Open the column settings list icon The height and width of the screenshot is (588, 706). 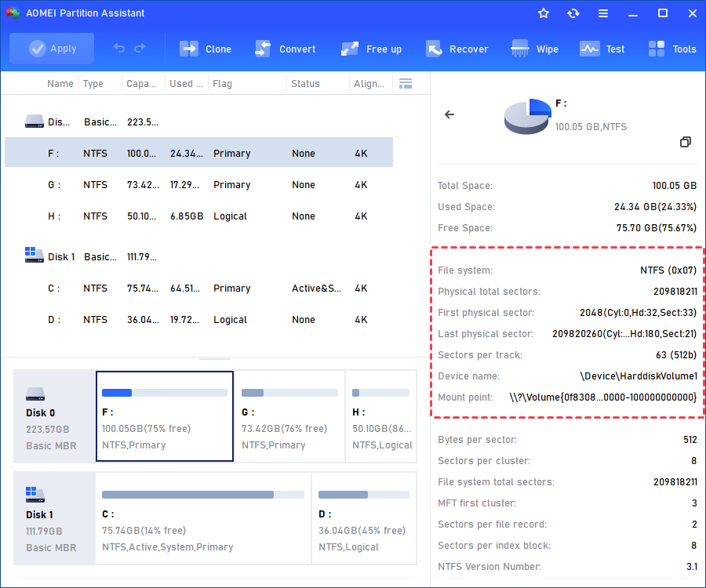[x=406, y=84]
